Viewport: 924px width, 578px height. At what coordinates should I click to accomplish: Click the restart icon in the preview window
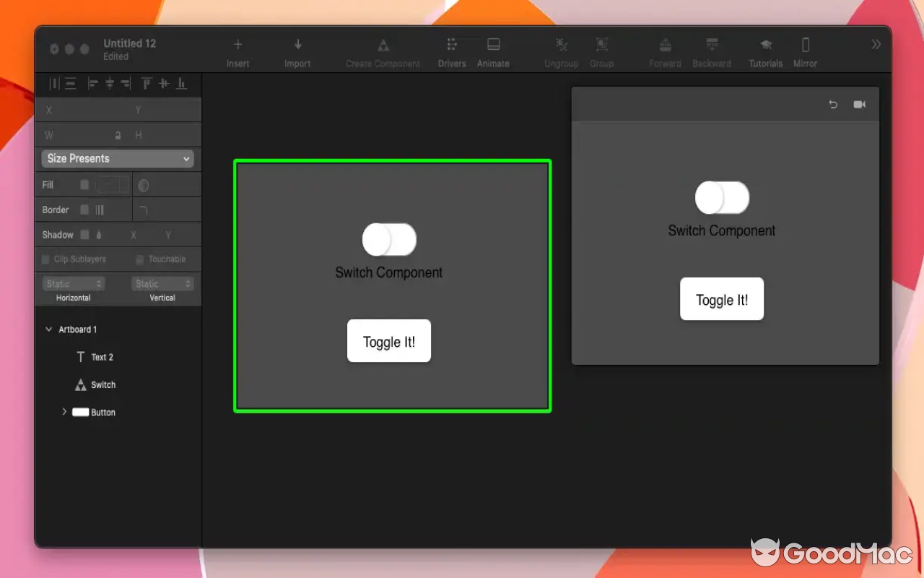pyautogui.click(x=833, y=104)
